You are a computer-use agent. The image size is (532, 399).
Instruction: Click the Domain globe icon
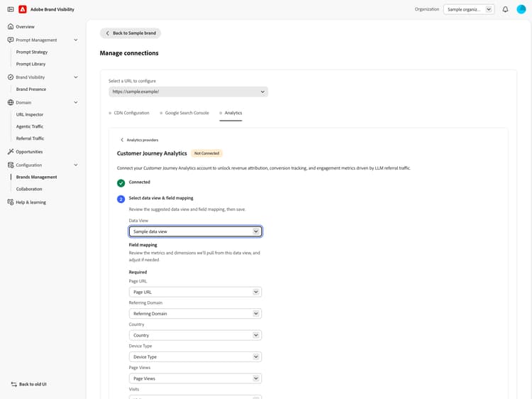point(11,102)
